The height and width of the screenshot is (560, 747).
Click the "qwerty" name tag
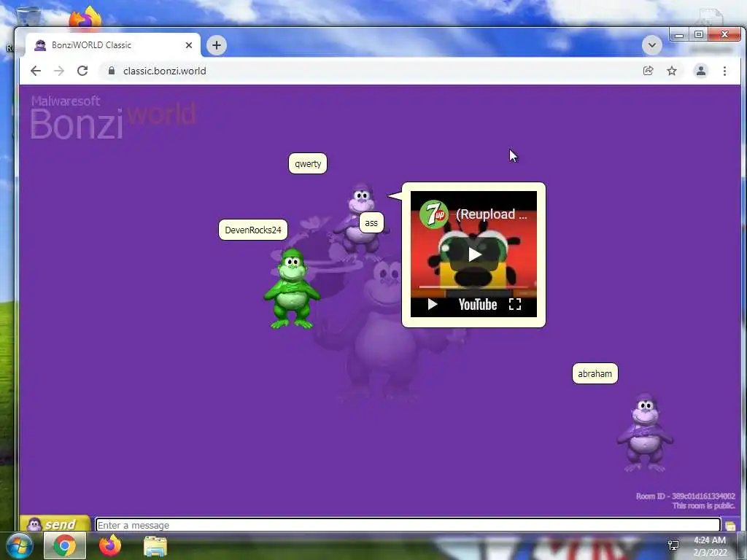308,163
